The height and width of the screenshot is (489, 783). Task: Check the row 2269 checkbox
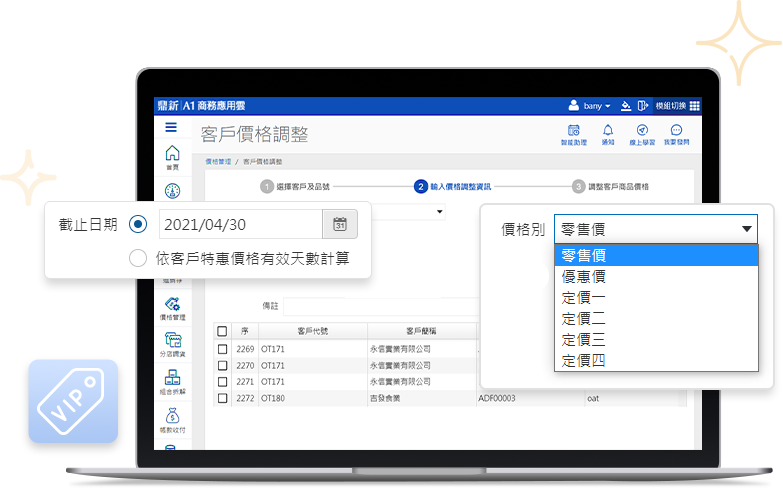point(222,349)
